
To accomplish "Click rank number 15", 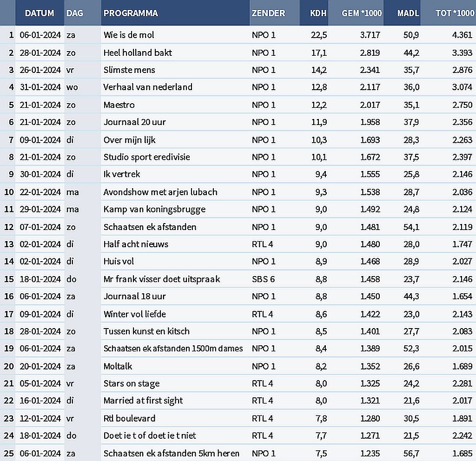I will [9, 279].
